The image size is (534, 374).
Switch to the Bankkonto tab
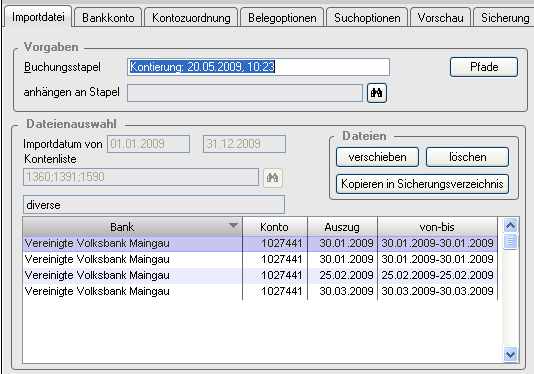tap(108, 18)
